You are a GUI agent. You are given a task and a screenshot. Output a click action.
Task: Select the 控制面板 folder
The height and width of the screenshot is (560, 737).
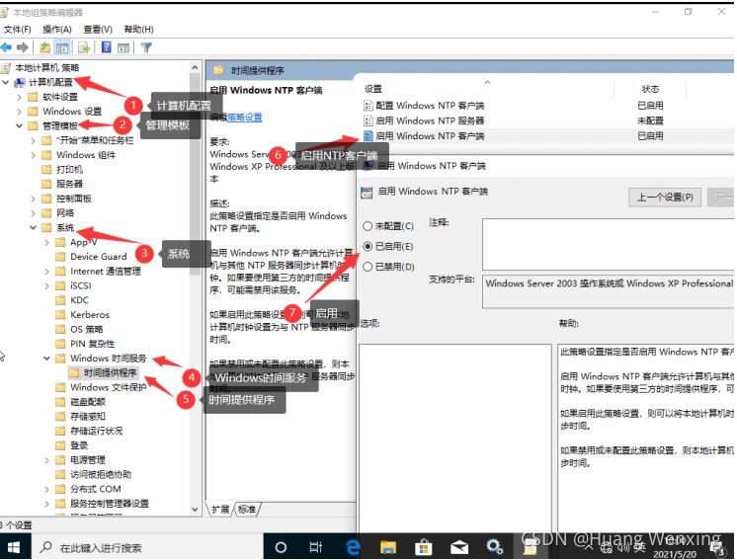74,199
